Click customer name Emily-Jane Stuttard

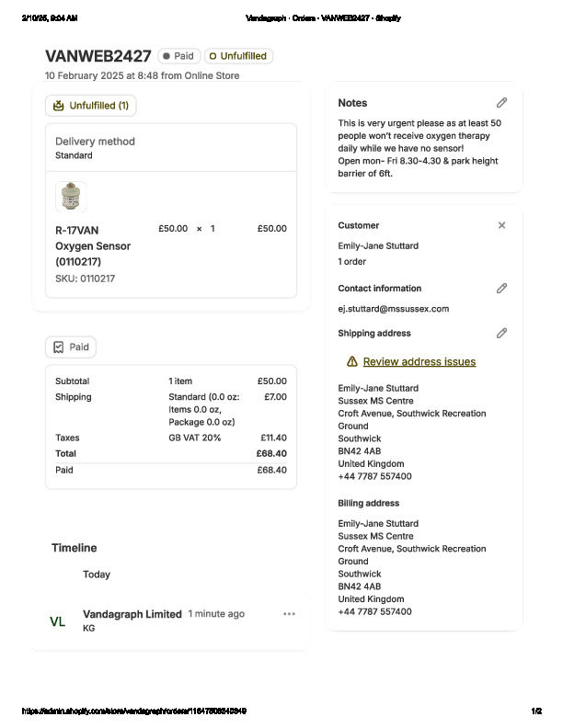click(378, 246)
